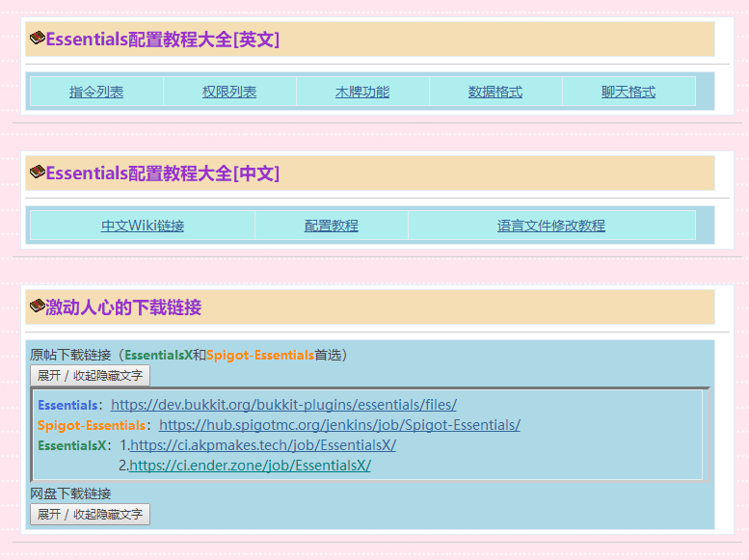Click the 网盘下载链接 label

70,493
